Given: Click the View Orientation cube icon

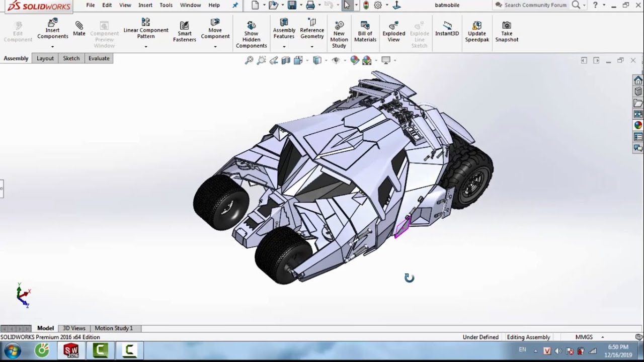Looking at the screenshot, I should coord(297,60).
